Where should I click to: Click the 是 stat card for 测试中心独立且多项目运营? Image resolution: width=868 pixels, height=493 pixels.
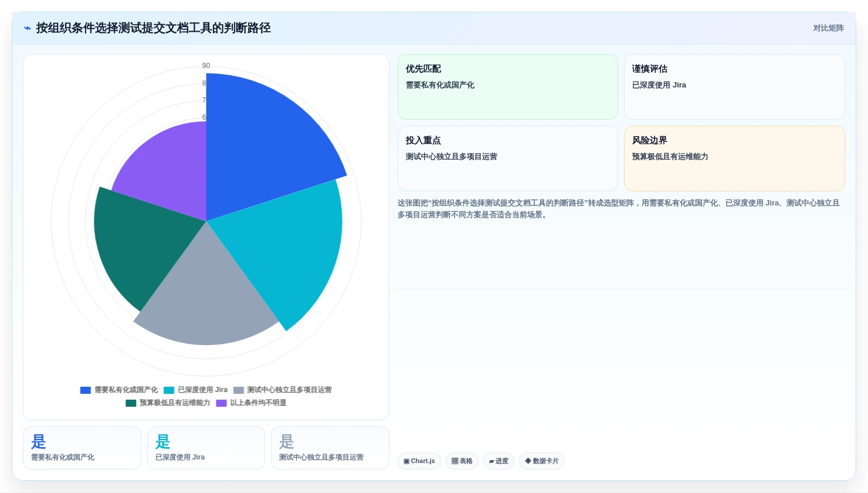point(330,448)
